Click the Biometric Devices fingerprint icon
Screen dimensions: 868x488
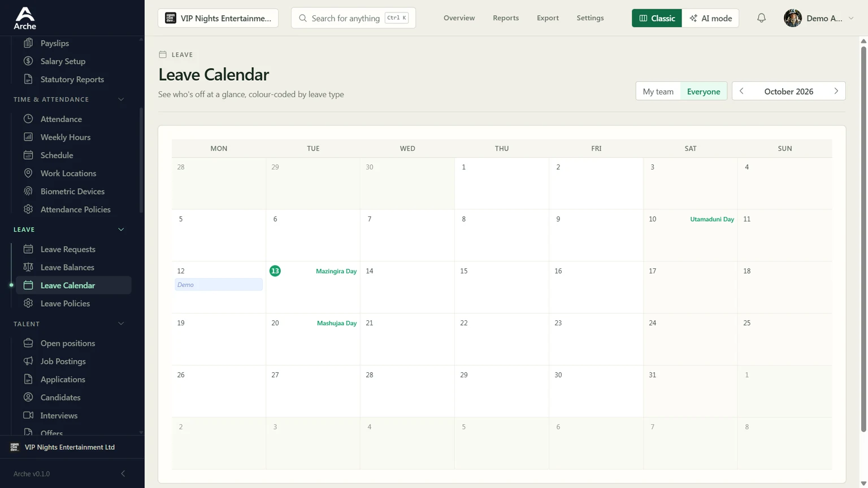click(x=28, y=191)
